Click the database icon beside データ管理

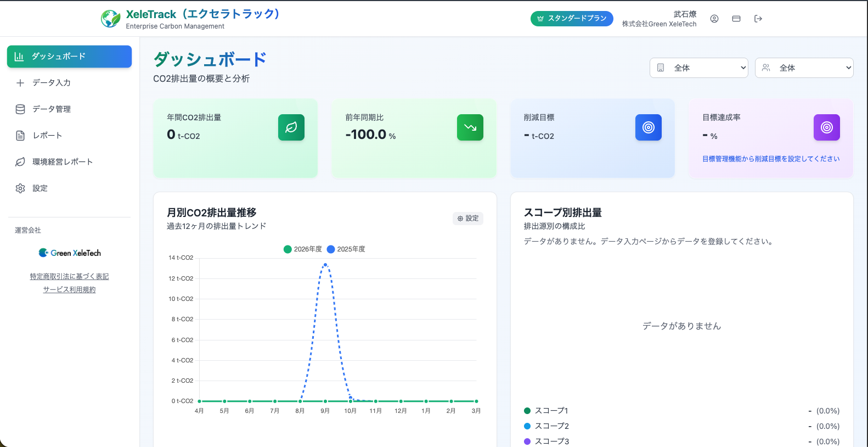click(x=20, y=109)
